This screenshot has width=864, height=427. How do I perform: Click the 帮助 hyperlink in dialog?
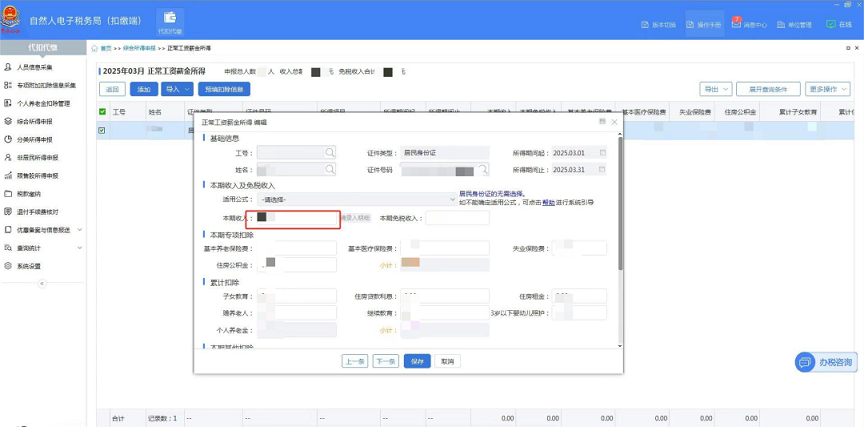548,203
